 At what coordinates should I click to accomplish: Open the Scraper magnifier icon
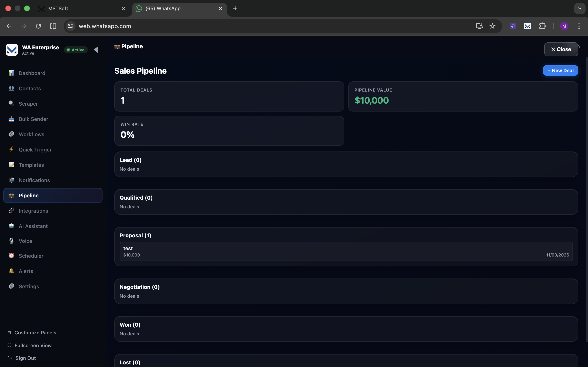(x=11, y=104)
